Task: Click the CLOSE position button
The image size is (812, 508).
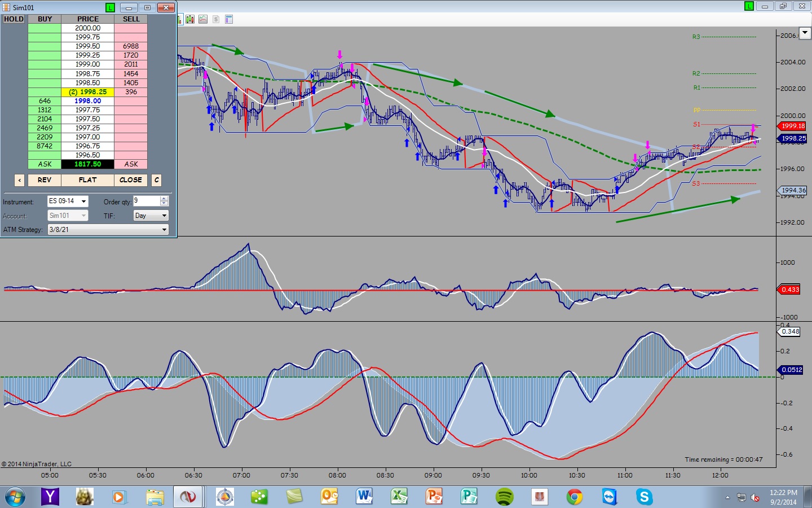Action: (x=131, y=180)
